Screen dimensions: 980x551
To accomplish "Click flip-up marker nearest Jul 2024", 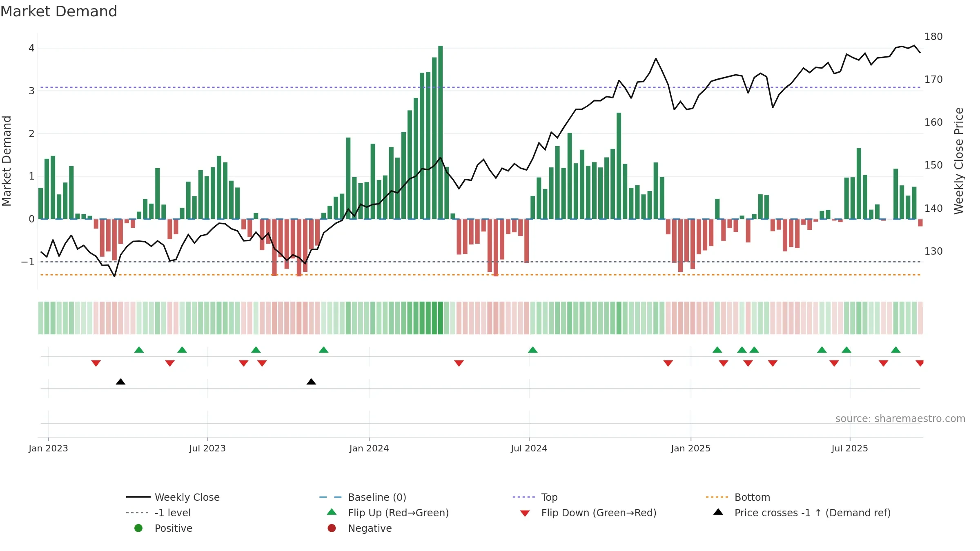I will point(532,350).
